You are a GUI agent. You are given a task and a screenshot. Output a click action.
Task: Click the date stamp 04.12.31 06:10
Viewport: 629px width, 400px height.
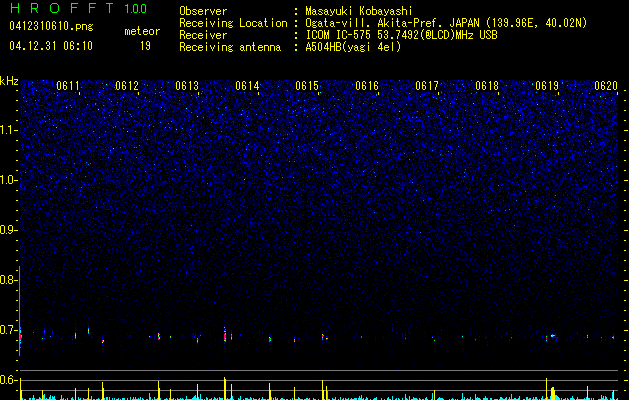point(51,46)
